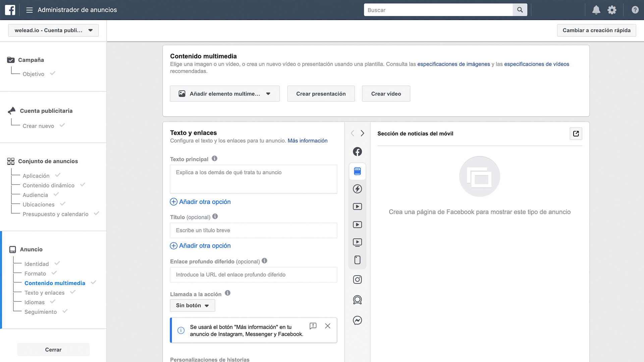Screen dimensions: 644x362
Task: Go to the Aplicación step
Action: (36, 176)
